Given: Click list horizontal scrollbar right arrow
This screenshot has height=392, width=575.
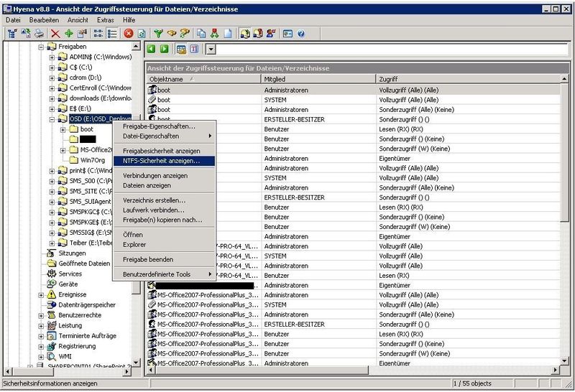Looking at the screenshot, I should [556, 370].
